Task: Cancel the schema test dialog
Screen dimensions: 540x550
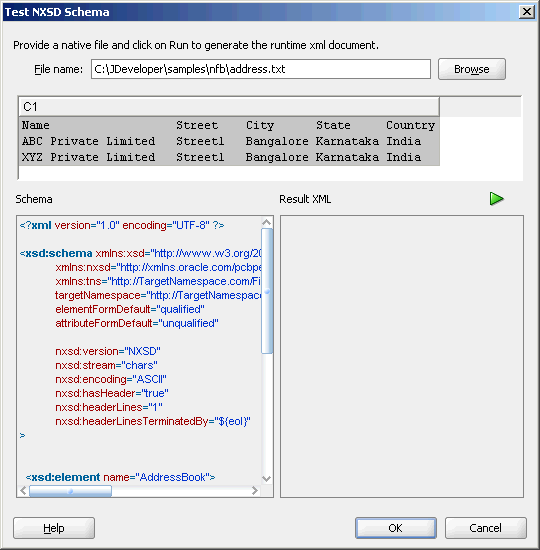Action: click(486, 528)
